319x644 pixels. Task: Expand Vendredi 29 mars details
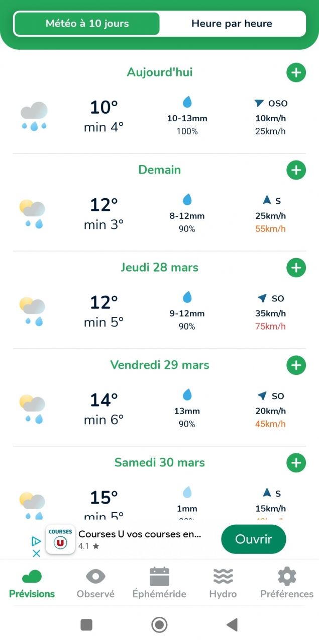[296, 365]
